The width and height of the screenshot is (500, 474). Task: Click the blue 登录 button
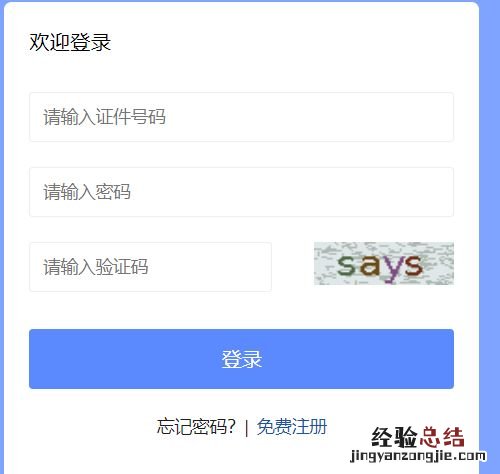(241, 359)
